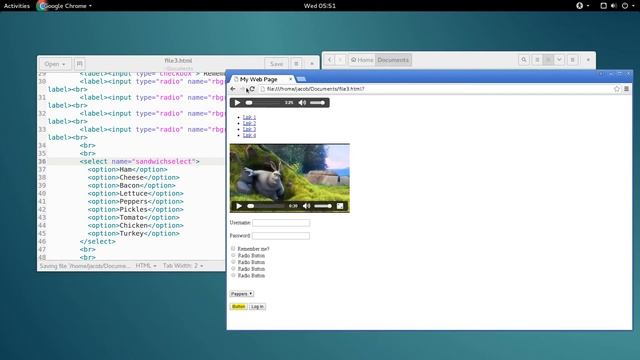Adjust the video player volume slider

pyautogui.click(x=323, y=206)
